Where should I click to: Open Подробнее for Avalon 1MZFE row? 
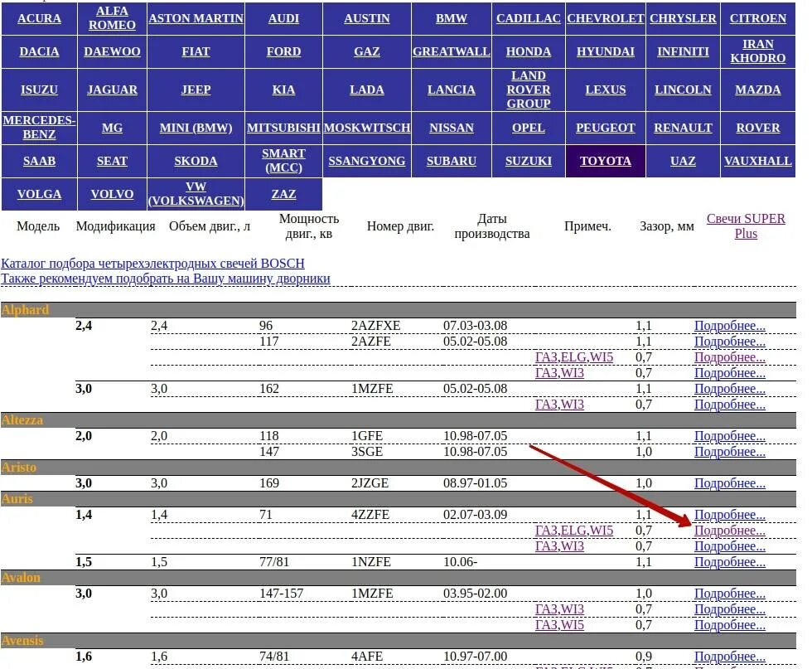pos(730,594)
